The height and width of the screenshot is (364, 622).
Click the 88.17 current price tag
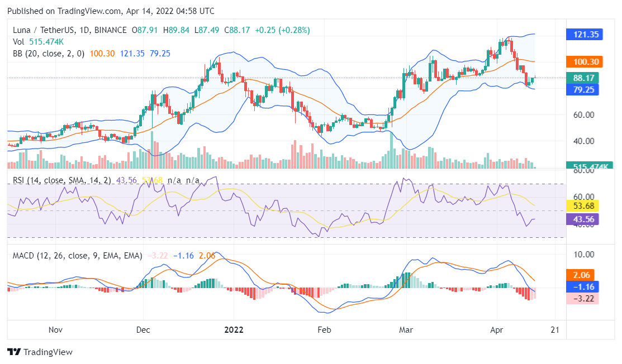coord(583,78)
